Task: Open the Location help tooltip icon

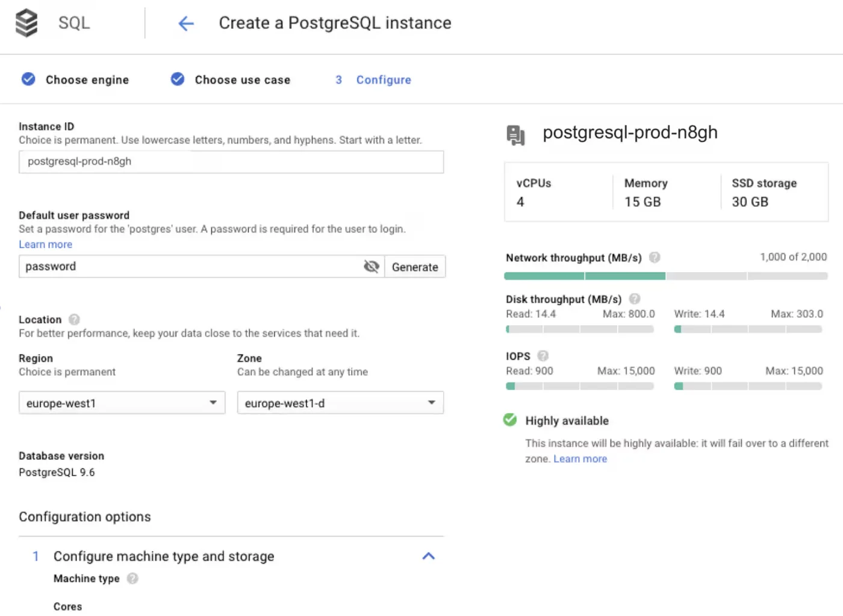Action: click(73, 319)
